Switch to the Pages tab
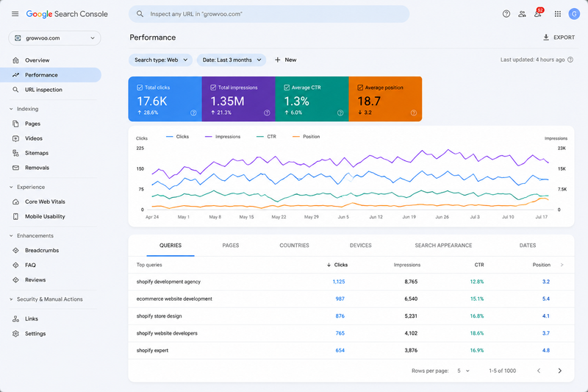The image size is (588, 392). pos(231,246)
